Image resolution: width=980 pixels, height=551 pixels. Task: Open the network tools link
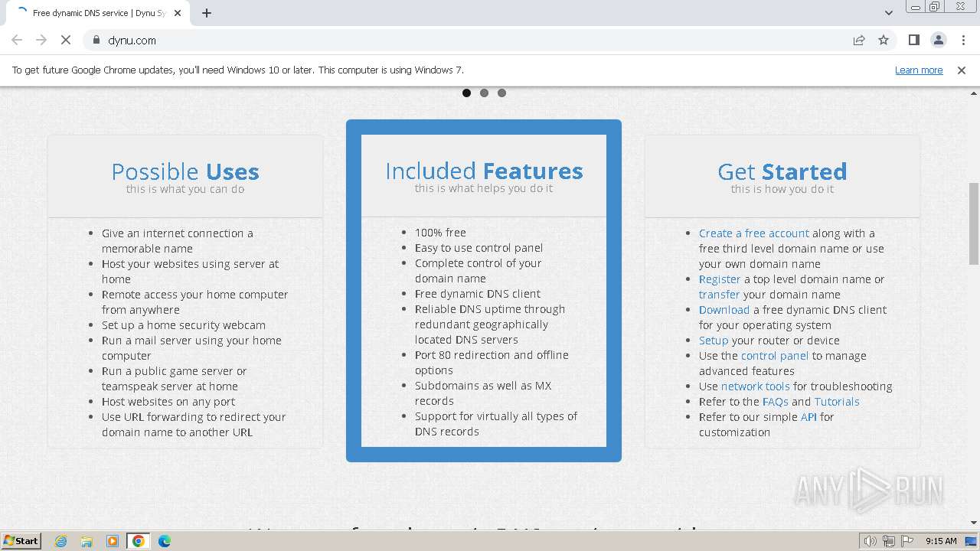(755, 386)
